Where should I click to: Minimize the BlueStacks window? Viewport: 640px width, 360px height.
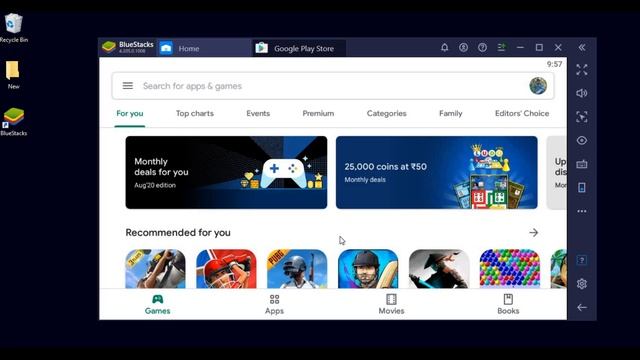click(520, 48)
